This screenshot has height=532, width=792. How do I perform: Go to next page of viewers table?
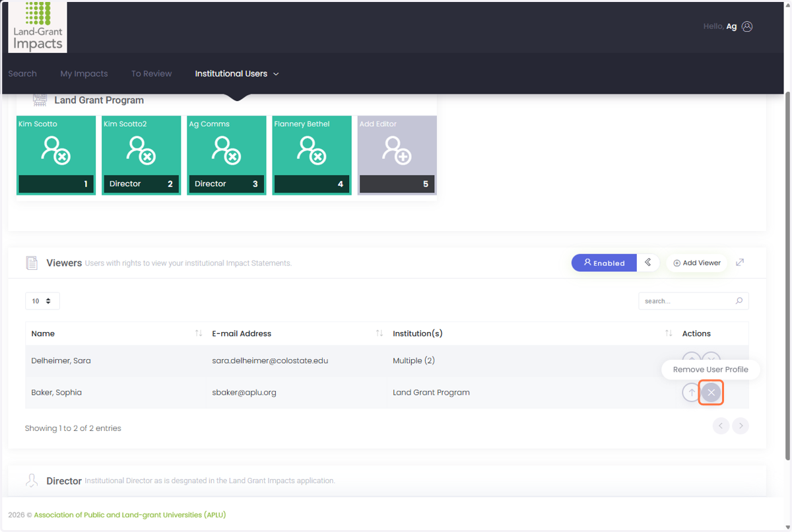[741, 426]
